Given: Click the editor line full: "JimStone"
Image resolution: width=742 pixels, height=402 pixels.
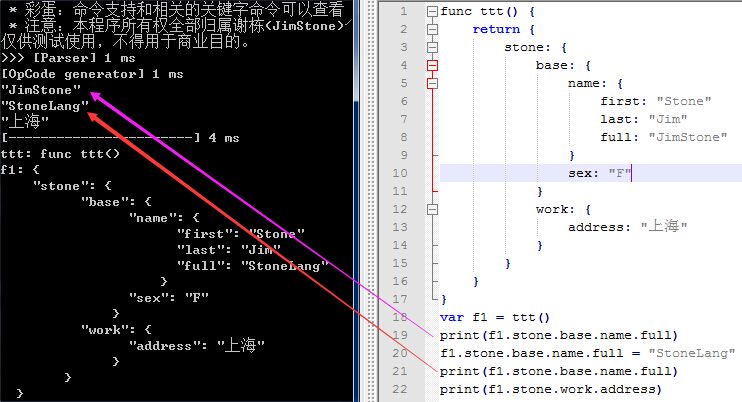Looking at the screenshot, I should (x=663, y=137).
